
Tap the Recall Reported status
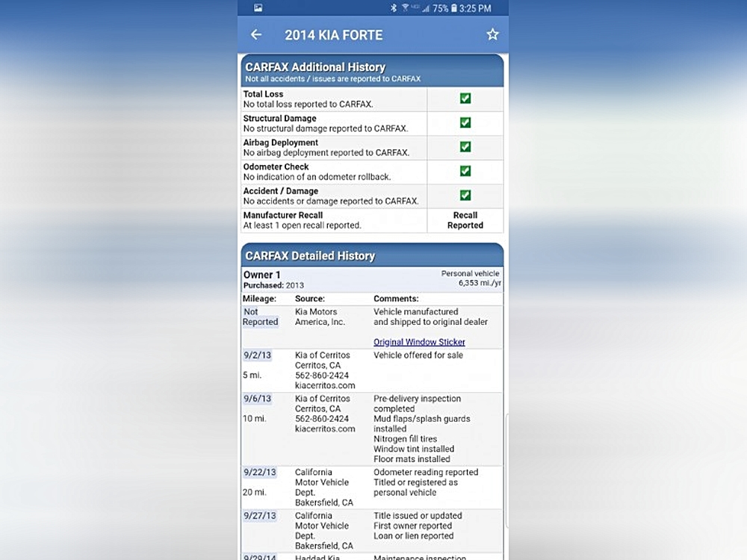click(465, 220)
